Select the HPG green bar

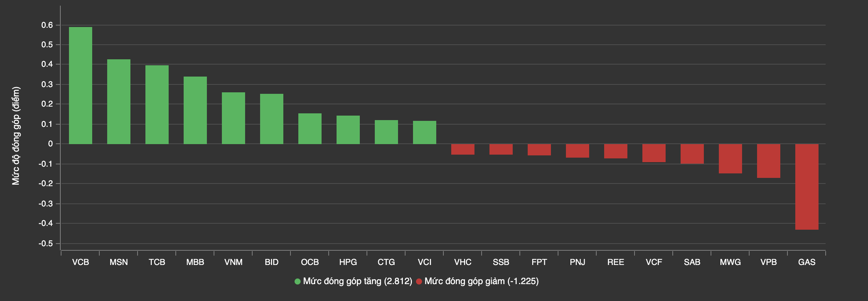pos(348,130)
